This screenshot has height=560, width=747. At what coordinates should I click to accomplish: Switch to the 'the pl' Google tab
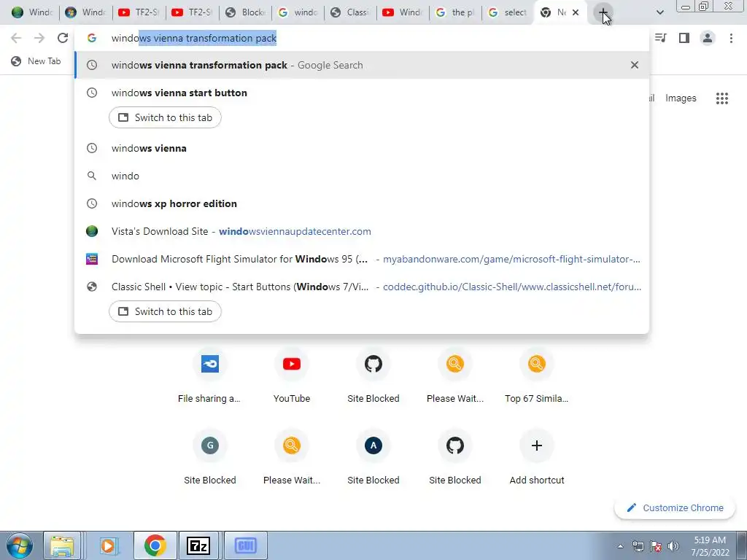click(x=455, y=12)
